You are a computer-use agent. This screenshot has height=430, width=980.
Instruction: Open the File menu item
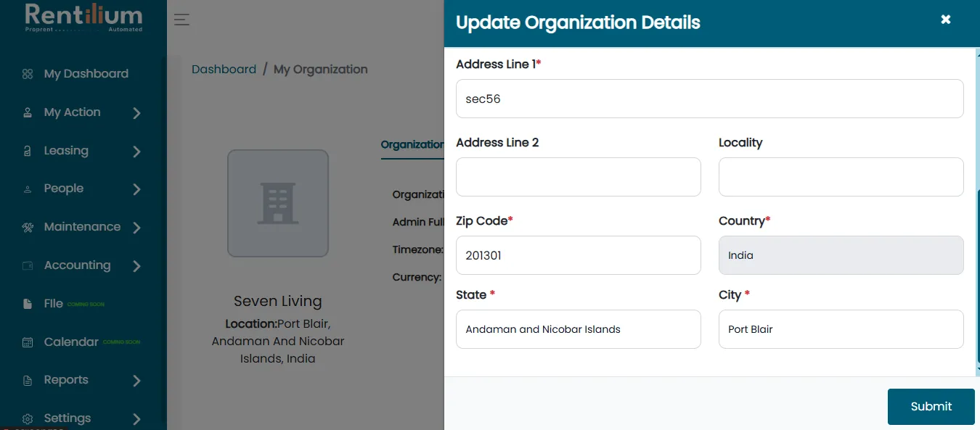coord(54,304)
